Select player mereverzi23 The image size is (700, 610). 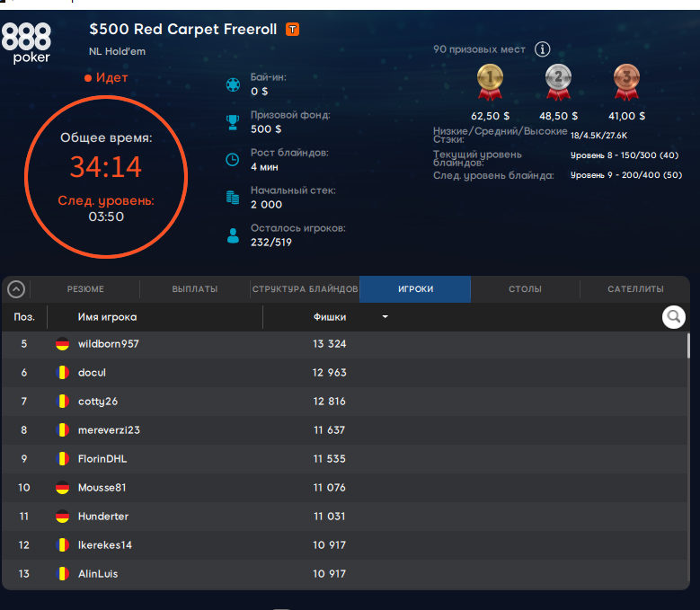109,430
